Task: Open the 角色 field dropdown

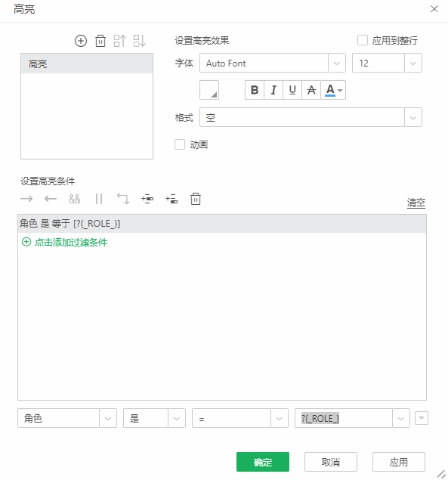Action: pyautogui.click(x=108, y=418)
